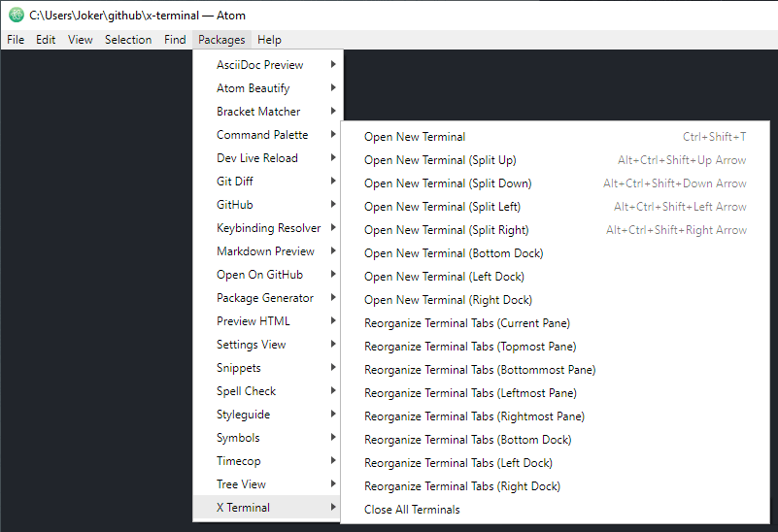Expand the Markdown Preview submenu
Image resolution: width=778 pixels, height=532 pixels.
coord(267,250)
